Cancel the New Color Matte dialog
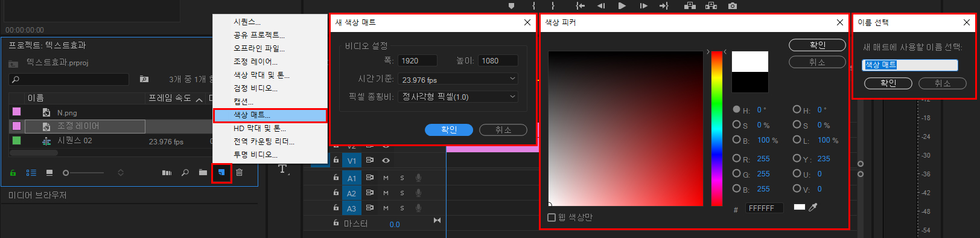 coord(503,130)
